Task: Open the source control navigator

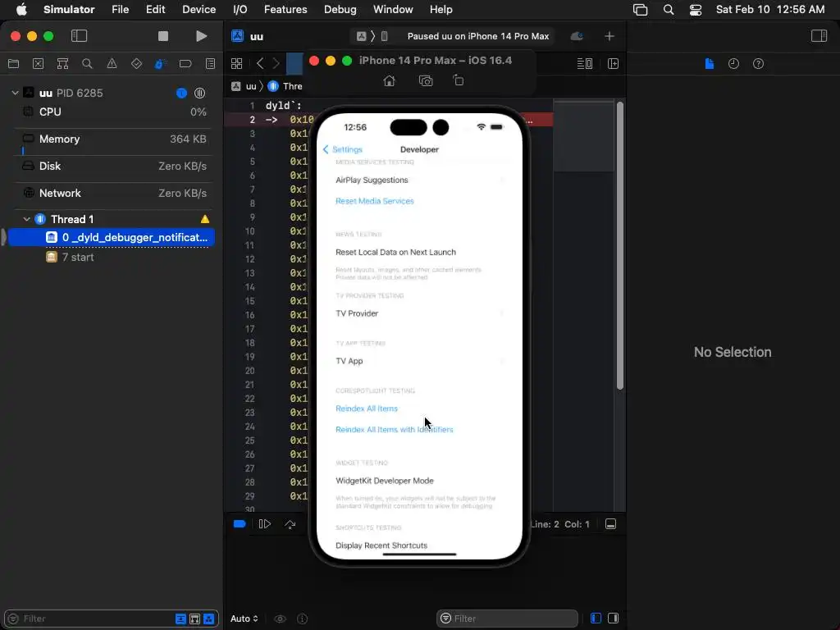Action: point(38,64)
